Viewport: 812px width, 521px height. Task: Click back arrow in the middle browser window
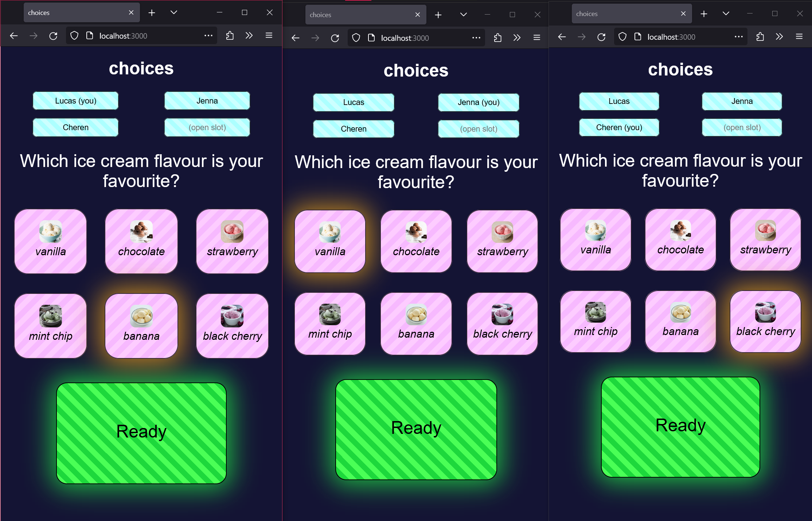coord(296,38)
